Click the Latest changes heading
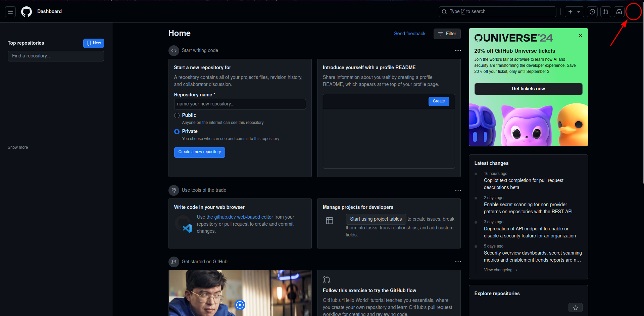 tap(491, 163)
